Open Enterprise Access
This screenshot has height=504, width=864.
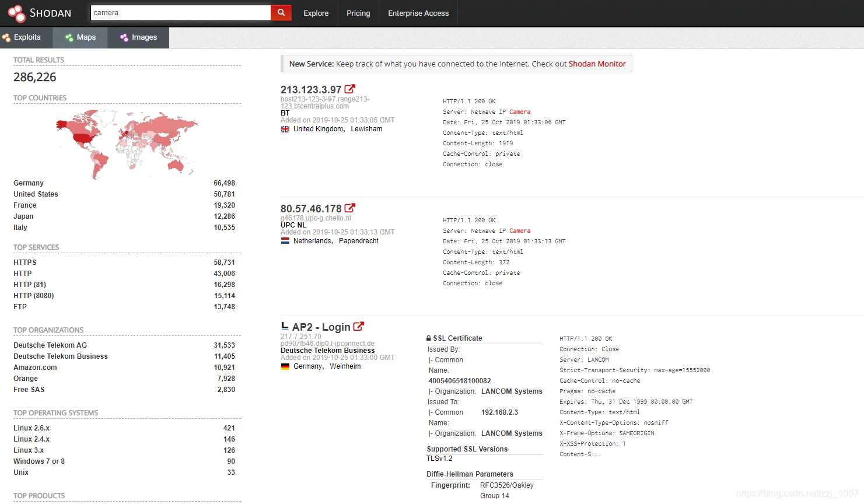point(418,13)
